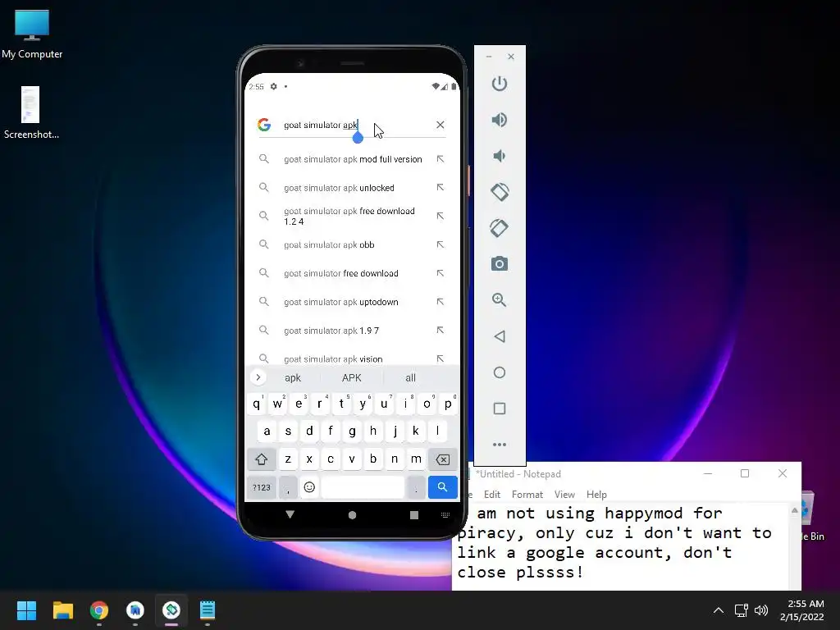Choose keyboard word suggestion 'apk' lowercase
This screenshot has width=840, height=630.
(x=293, y=377)
